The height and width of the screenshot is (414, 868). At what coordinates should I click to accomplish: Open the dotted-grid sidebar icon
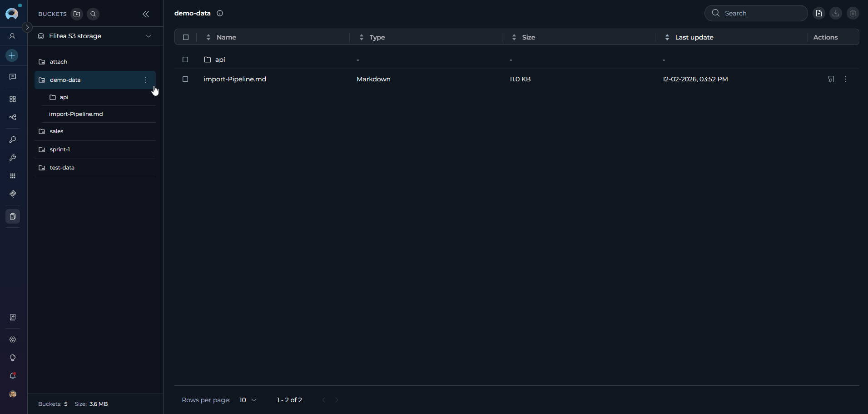[13, 176]
